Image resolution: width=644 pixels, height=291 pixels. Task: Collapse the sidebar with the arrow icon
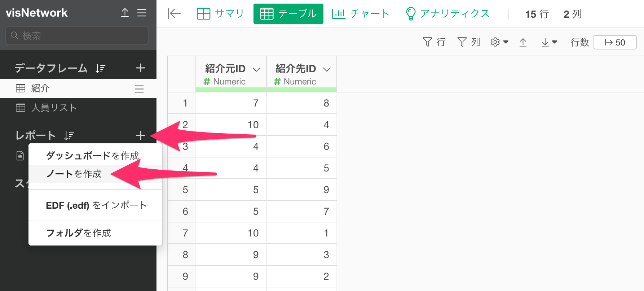click(x=174, y=14)
